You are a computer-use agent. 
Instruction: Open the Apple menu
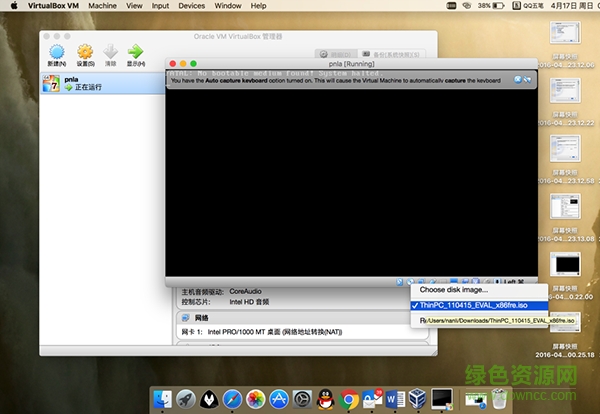(14, 6)
